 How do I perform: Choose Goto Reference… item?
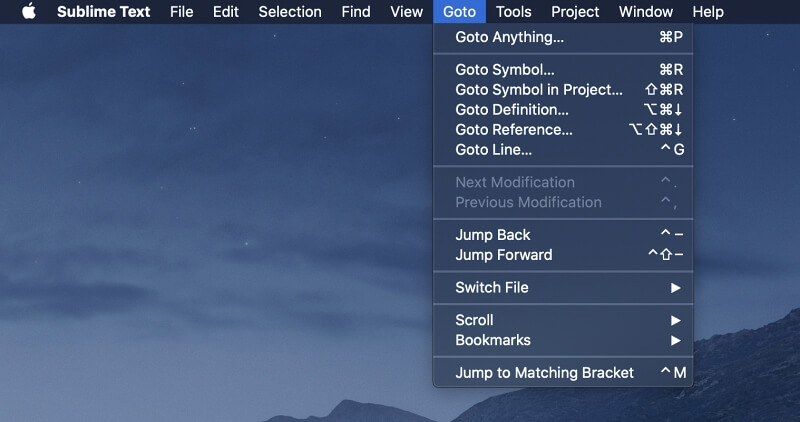(x=563, y=130)
